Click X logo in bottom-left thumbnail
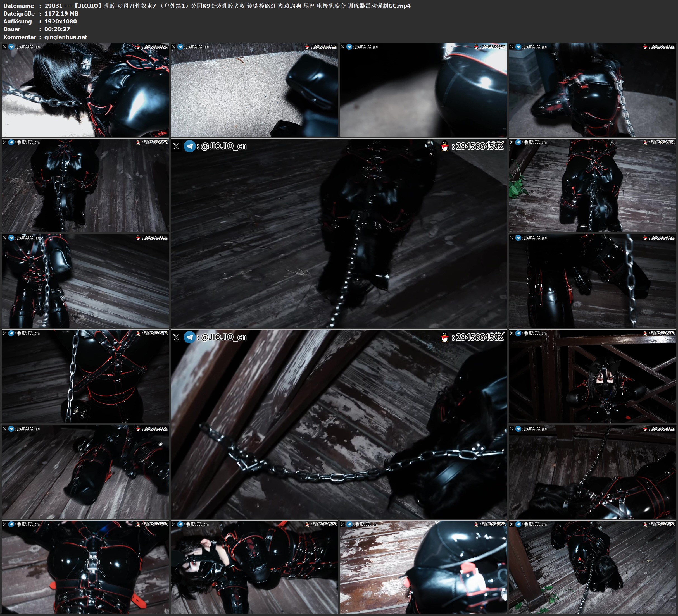Image resolution: width=678 pixels, height=616 pixels. 5,524
